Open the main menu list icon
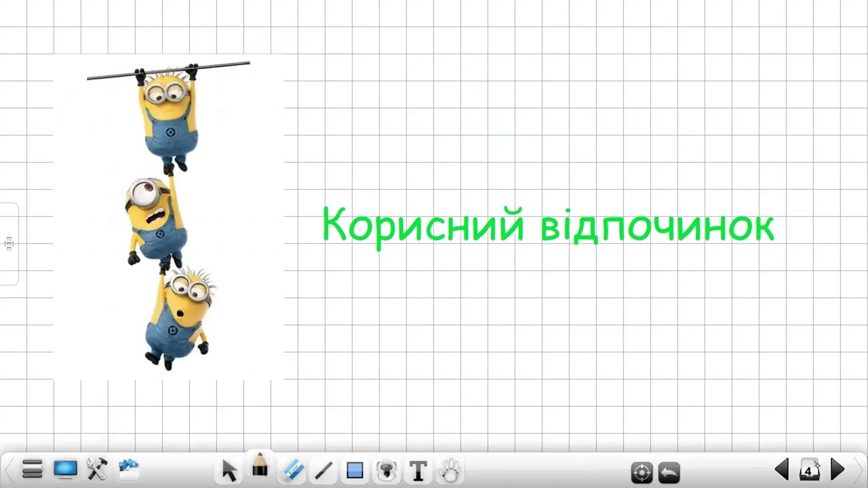Image resolution: width=868 pixels, height=488 pixels. (33, 469)
